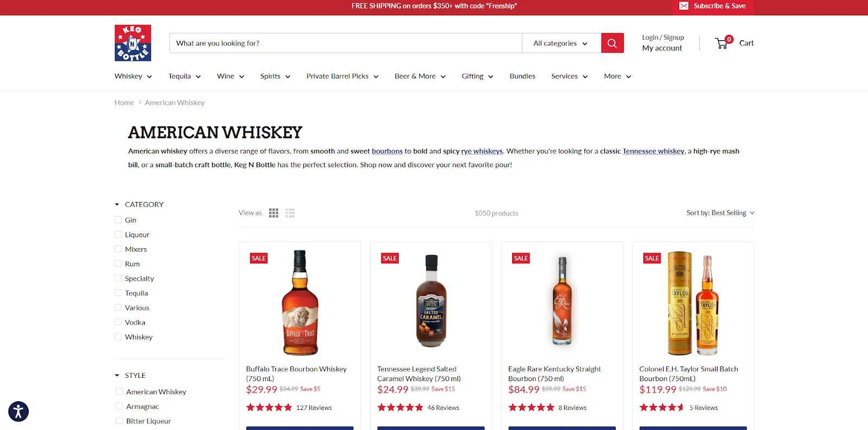Go to Home breadcrumb
The image size is (868, 430).
124,103
